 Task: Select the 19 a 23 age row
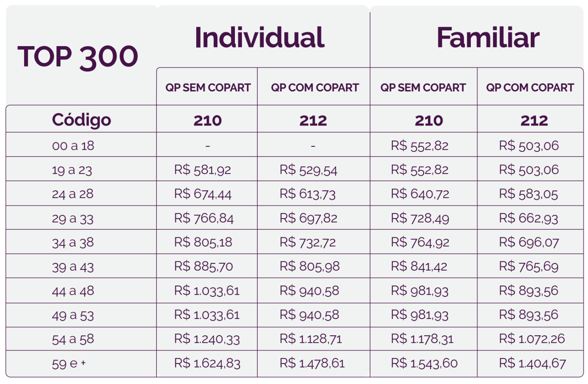(x=295, y=170)
